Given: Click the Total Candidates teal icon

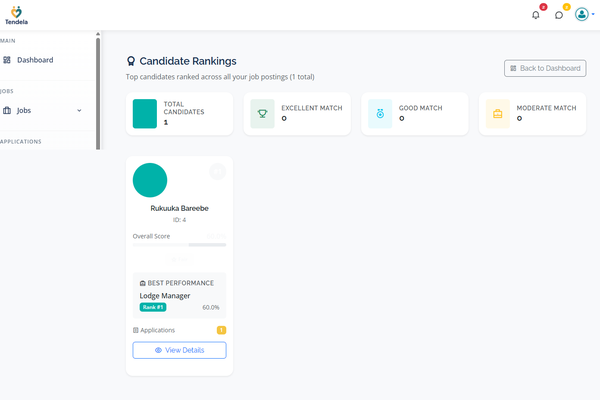Looking at the screenshot, I should click(145, 113).
